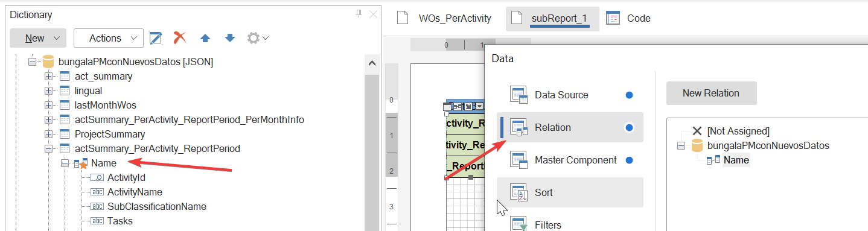Open Data Source section in Data dialog
Image resolution: width=868 pixels, height=231 pixels.
[570, 95]
